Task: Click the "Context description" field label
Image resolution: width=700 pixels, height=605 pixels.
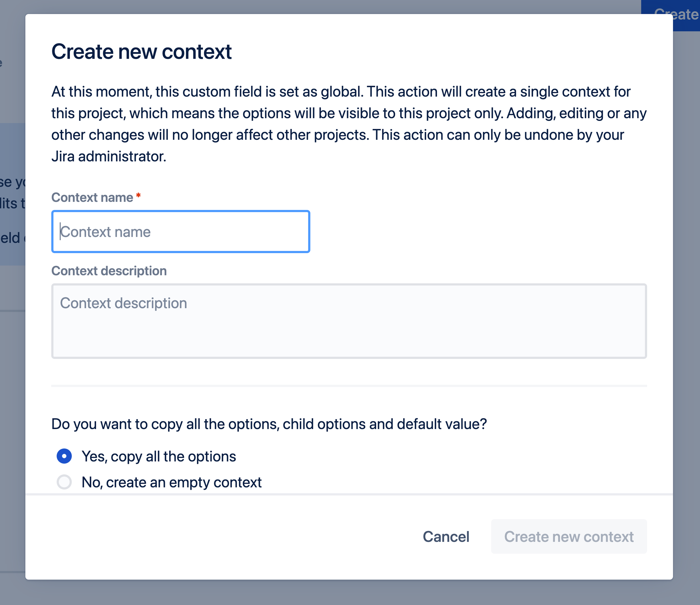Action: click(x=109, y=271)
